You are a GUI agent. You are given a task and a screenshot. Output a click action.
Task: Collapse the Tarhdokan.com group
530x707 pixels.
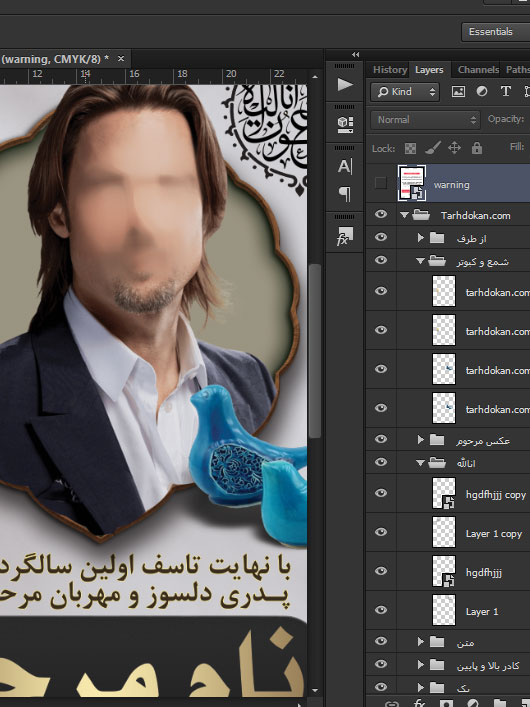coord(404,215)
